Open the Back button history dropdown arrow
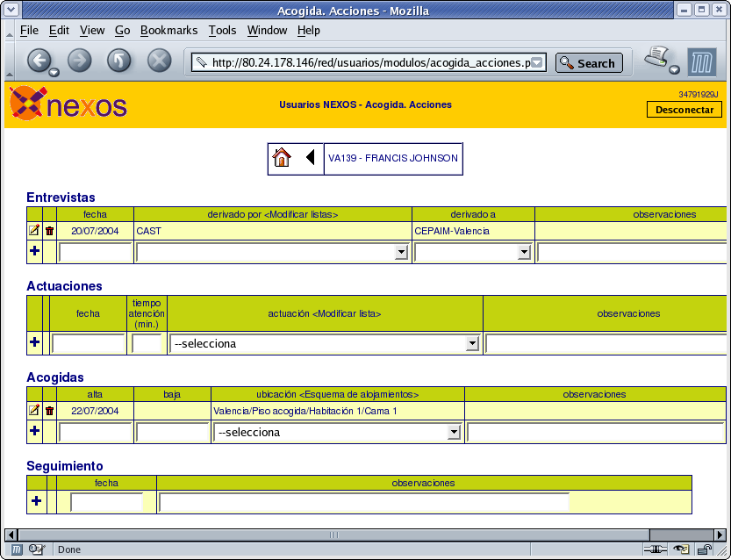 54,72
